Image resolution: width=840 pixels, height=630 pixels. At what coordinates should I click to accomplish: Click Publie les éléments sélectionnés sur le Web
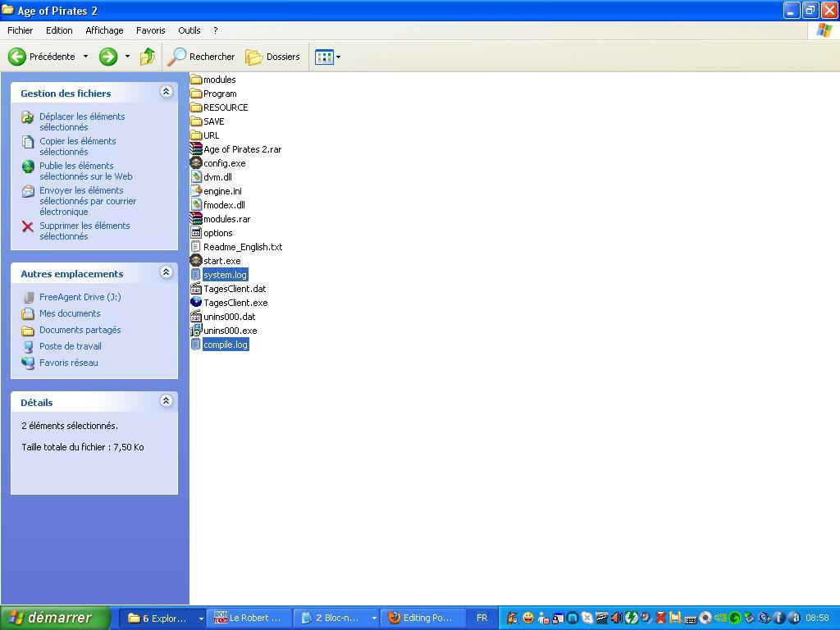point(85,171)
